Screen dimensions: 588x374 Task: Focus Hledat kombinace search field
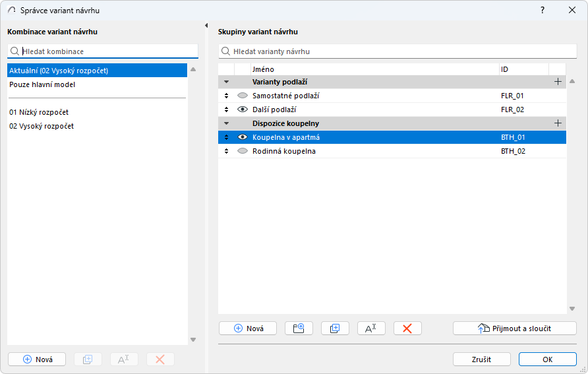click(x=103, y=51)
